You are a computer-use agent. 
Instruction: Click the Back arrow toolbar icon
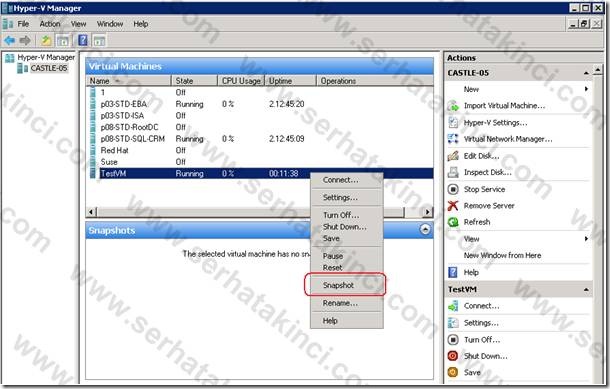tap(9, 40)
